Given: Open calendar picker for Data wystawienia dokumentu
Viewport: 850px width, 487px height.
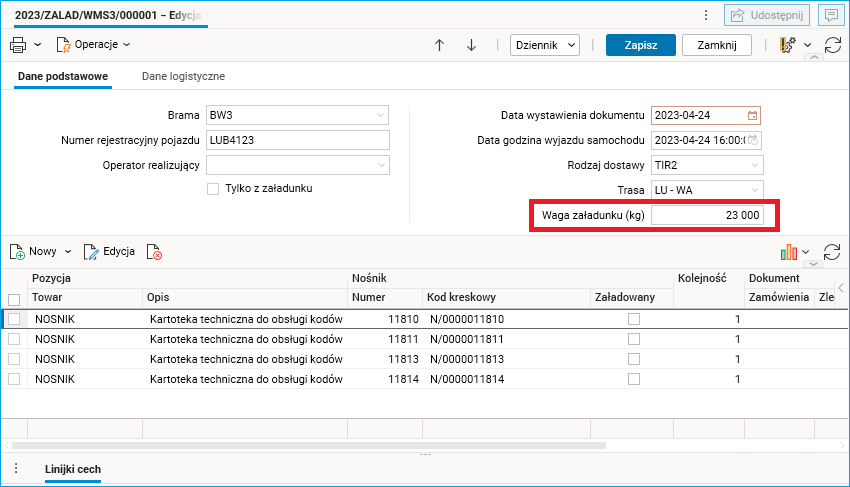Looking at the screenshot, I should point(752,115).
